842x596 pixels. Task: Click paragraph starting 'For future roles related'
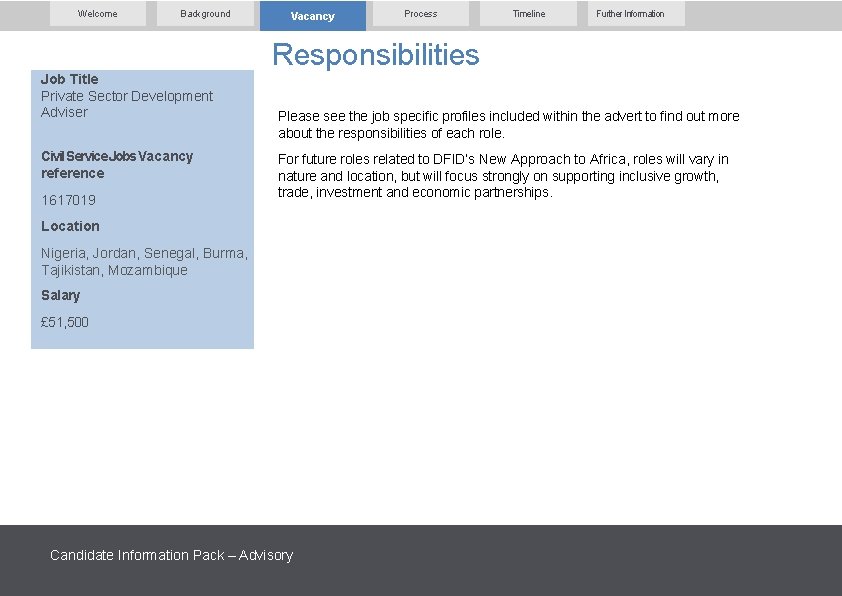pyautogui.click(x=503, y=176)
